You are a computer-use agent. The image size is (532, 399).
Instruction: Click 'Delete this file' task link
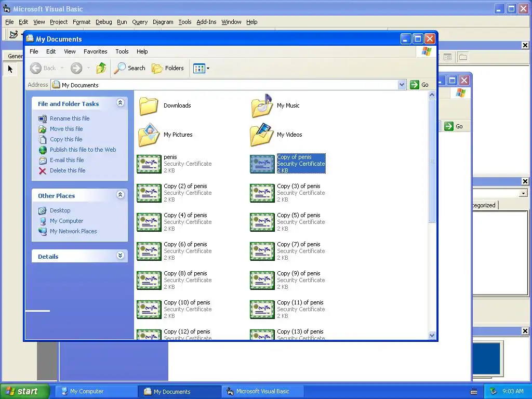(68, 170)
